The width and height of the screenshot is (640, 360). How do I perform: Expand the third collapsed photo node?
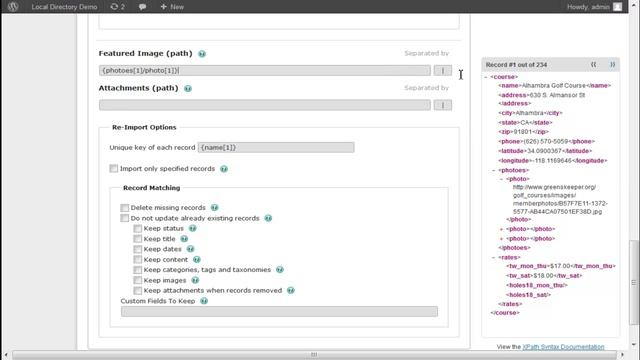(x=501, y=238)
